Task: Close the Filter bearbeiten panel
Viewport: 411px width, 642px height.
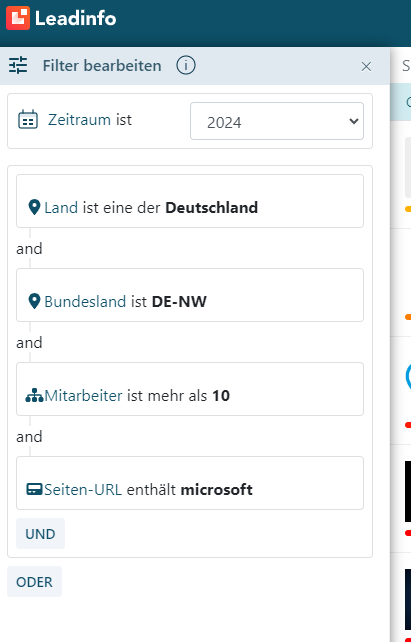Action: coord(366,66)
